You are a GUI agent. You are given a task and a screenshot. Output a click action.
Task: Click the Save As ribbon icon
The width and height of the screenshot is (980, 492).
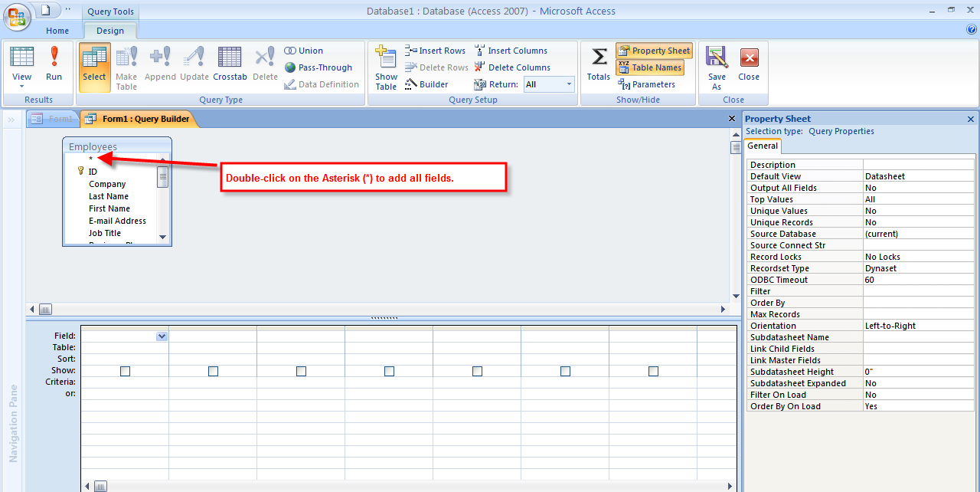[x=717, y=67]
